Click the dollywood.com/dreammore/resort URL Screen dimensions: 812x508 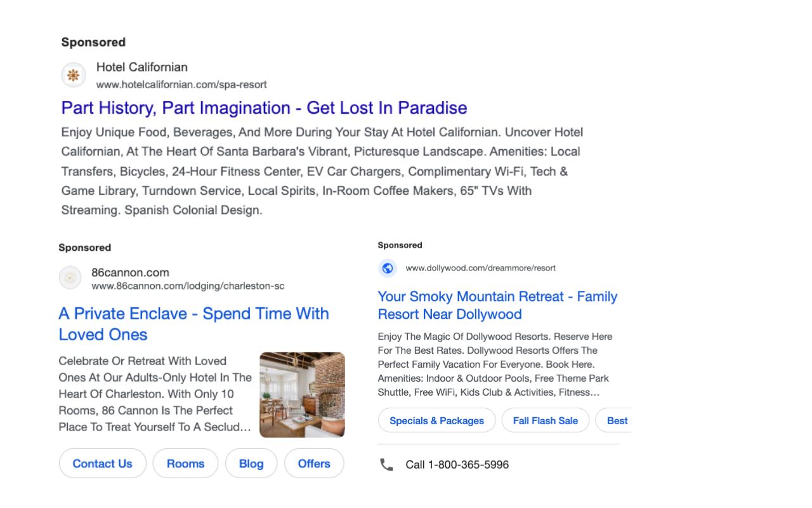click(x=480, y=268)
